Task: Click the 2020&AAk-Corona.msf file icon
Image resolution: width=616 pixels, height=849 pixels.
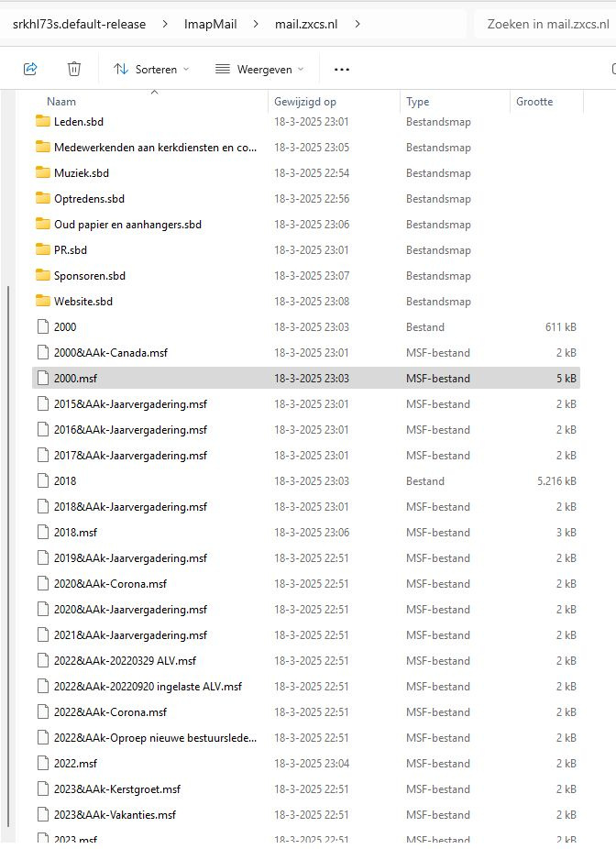Action: (43, 584)
